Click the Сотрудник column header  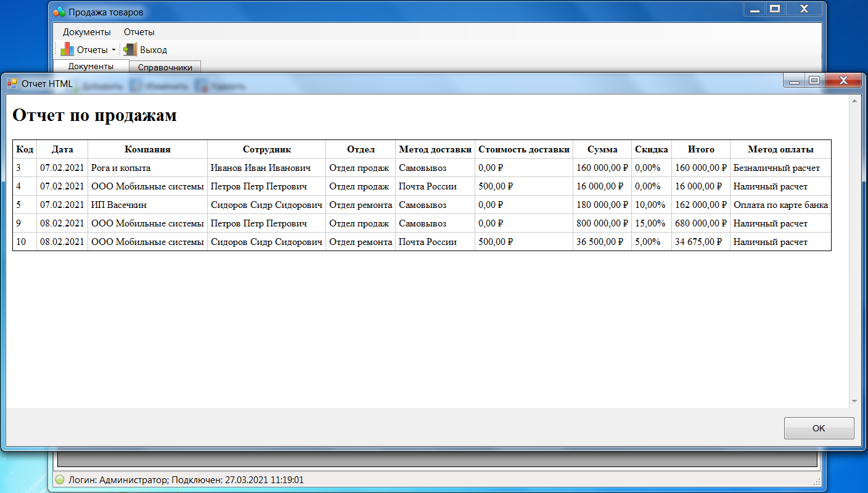coord(266,149)
